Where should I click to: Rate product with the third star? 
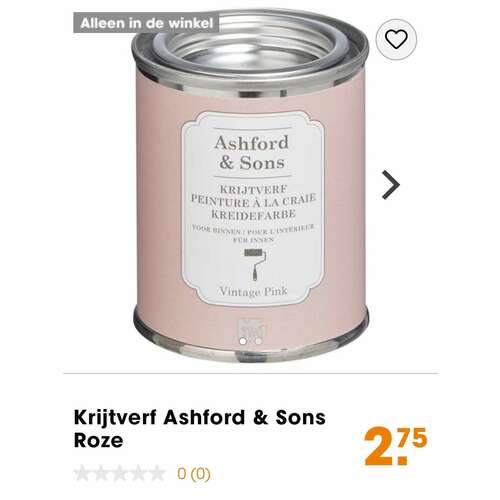119,473
